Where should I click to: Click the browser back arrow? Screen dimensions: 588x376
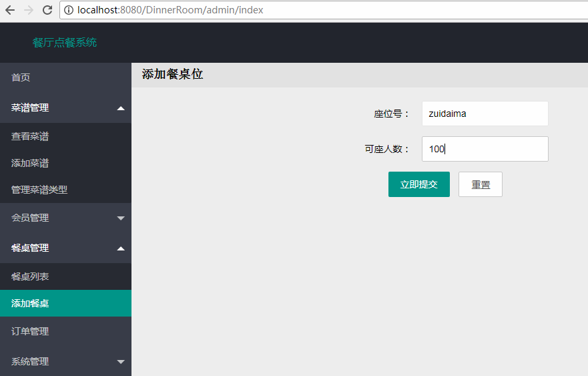click(x=10, y=11)
